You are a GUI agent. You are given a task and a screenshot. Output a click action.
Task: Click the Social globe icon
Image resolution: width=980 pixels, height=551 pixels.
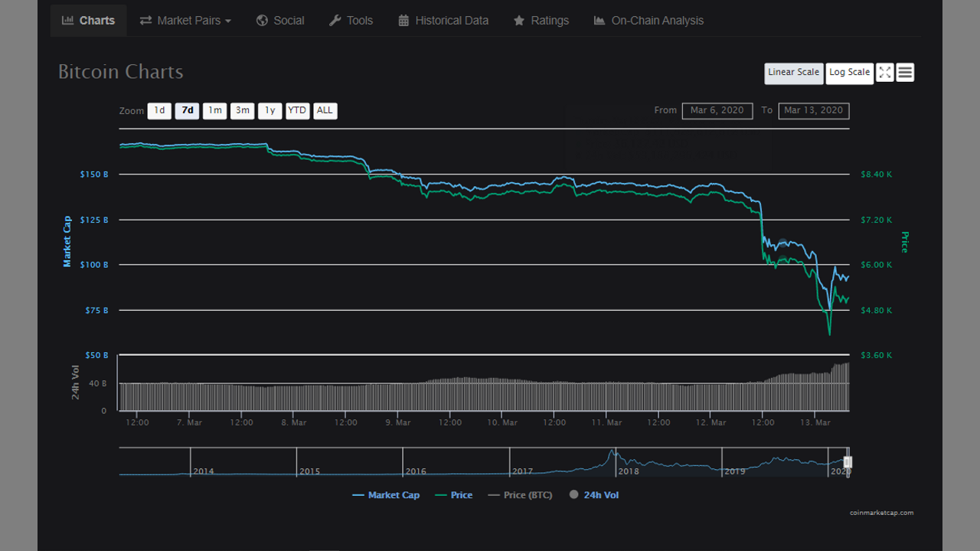pos(262,21)
